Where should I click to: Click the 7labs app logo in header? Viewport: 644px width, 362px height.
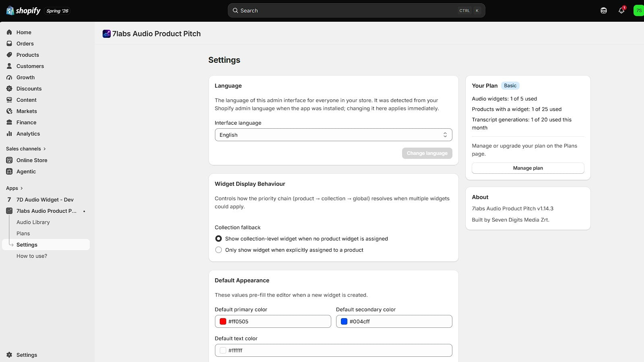tap(107, 34)
